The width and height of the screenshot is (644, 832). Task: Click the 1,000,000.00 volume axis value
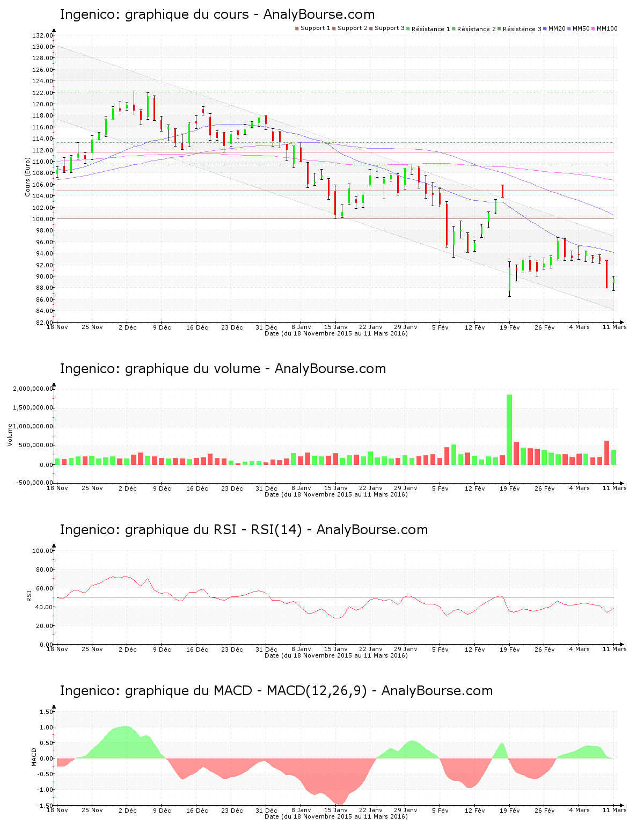(x=33, y=426)
